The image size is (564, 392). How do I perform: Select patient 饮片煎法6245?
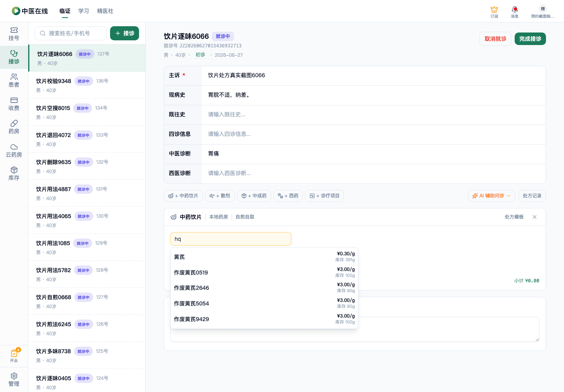[87, 328]
